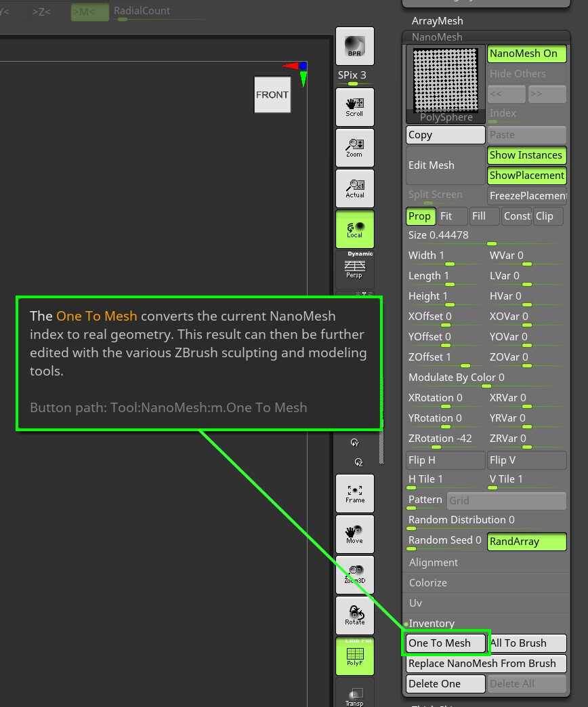Expand the ArrayMesh sub-palette
Viewport: 588px width, 707px height.
437,21
